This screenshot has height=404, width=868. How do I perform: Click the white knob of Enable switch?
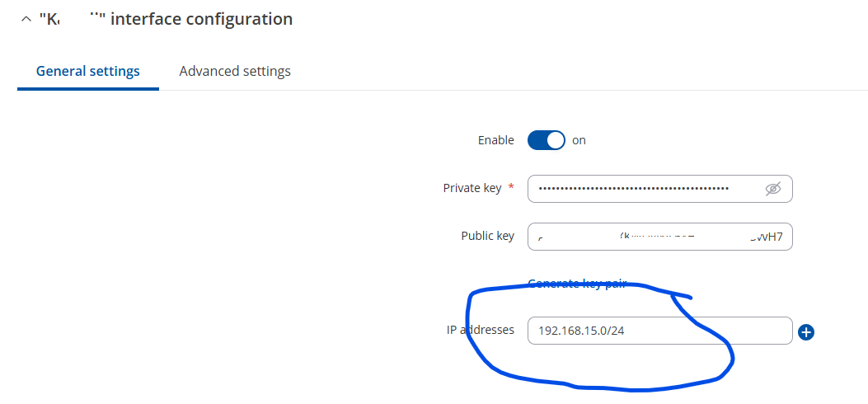tap(556, 140)
